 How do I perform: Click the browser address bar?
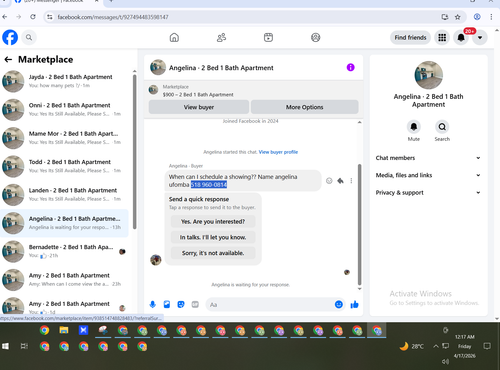point(247,17)
